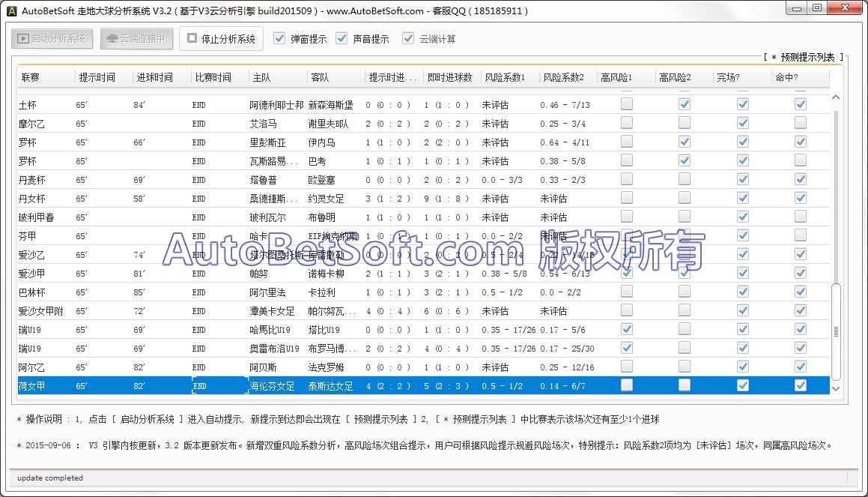This screenshot has width=868, height=497.
Task: Select team name 潭美卡女足
Action: (272, 311)
